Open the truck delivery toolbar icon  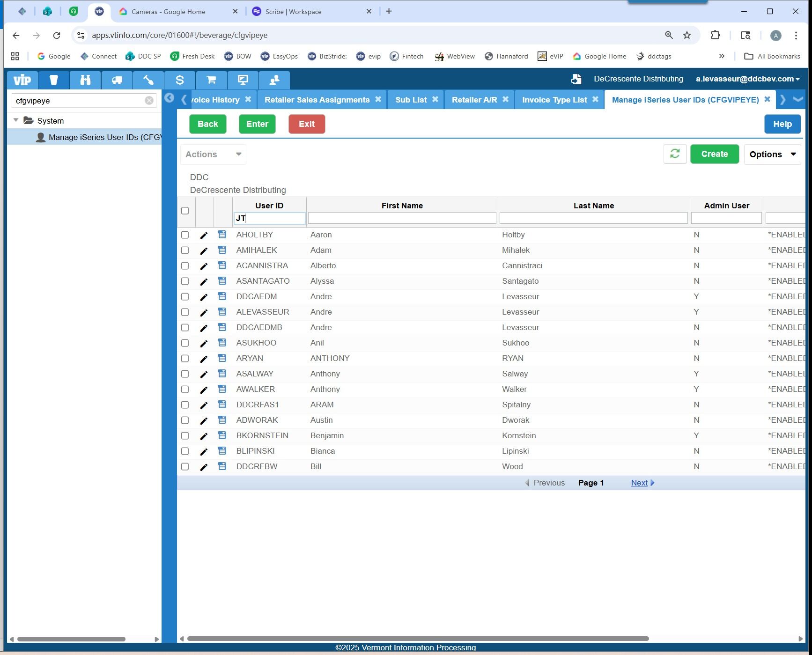117,80
